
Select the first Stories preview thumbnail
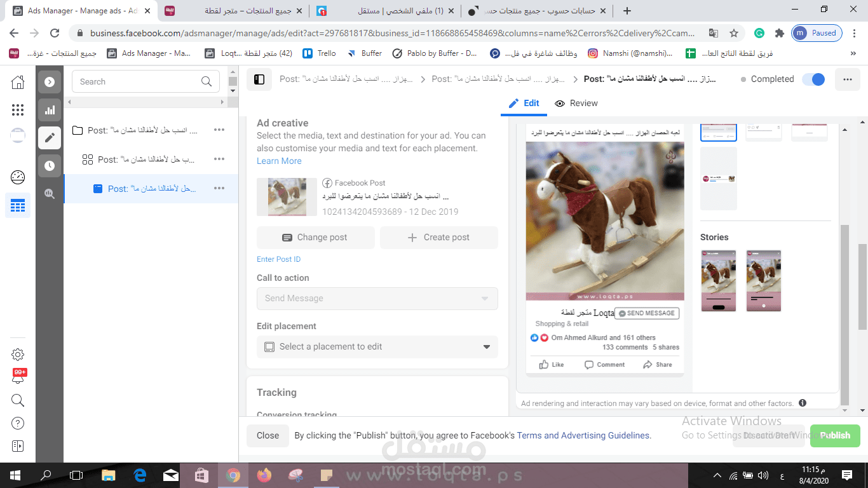coord(719,281)
